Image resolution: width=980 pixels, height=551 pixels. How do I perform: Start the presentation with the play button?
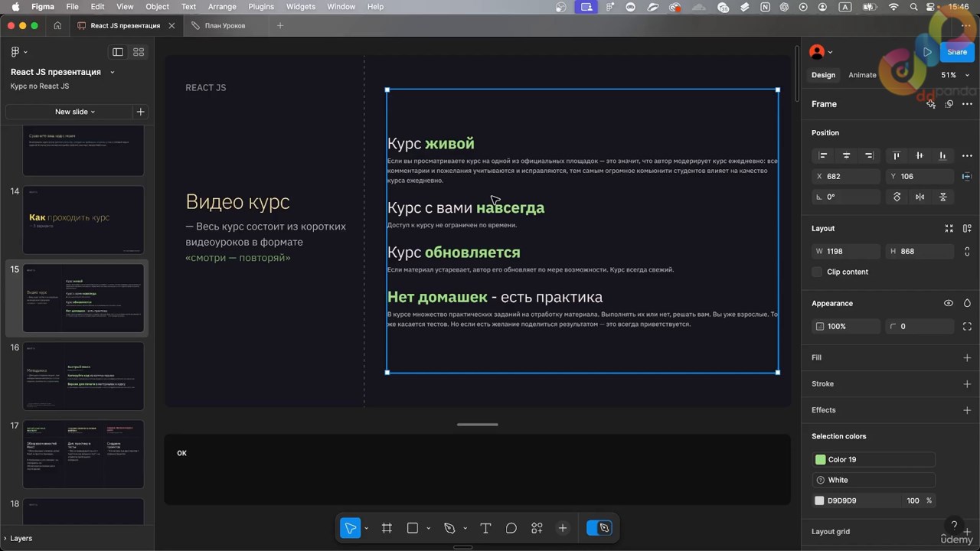(x=927, y=52)
